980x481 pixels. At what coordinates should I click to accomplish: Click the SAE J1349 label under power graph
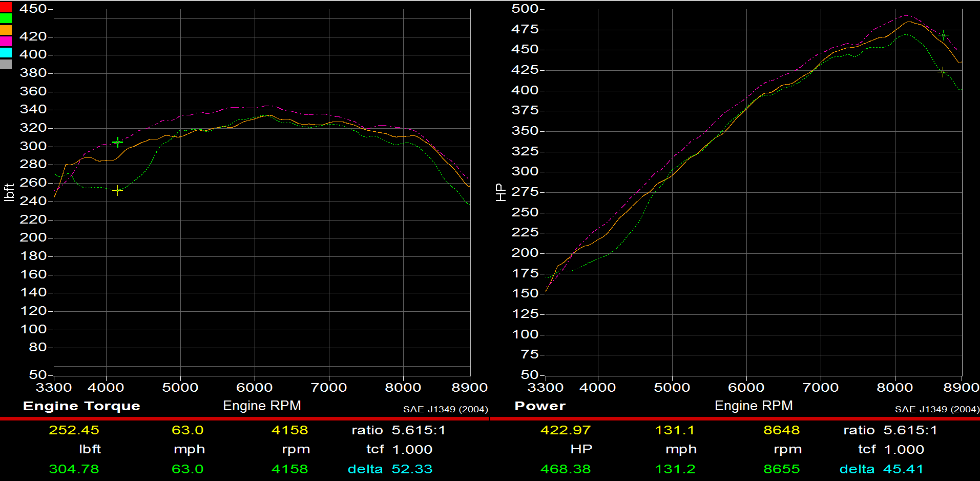937,409
